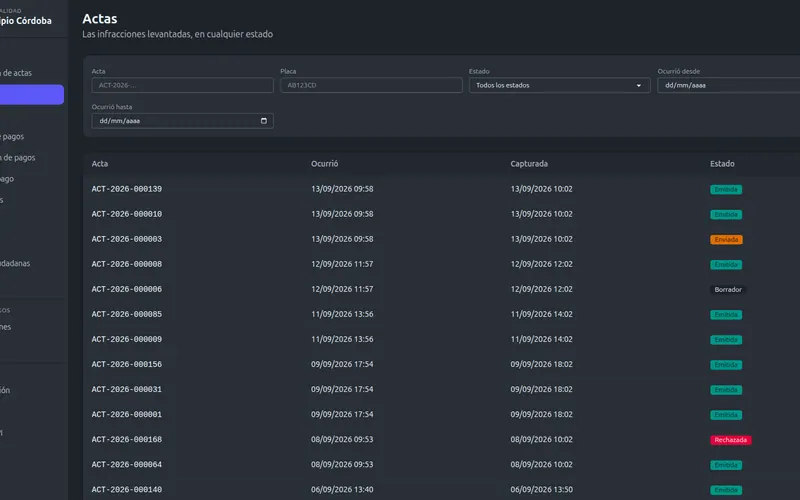Open the calendar picker in Ocurrió hasta

point(264,121)
